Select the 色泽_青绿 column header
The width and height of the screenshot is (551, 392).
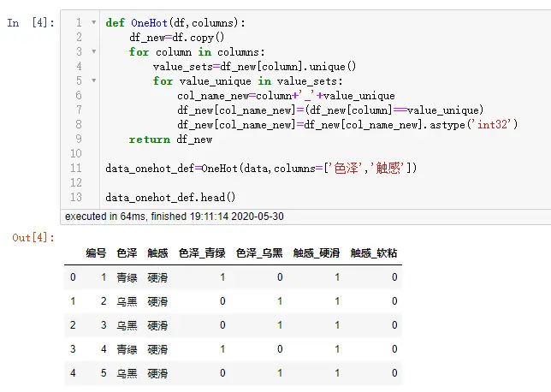click(202, 253)
